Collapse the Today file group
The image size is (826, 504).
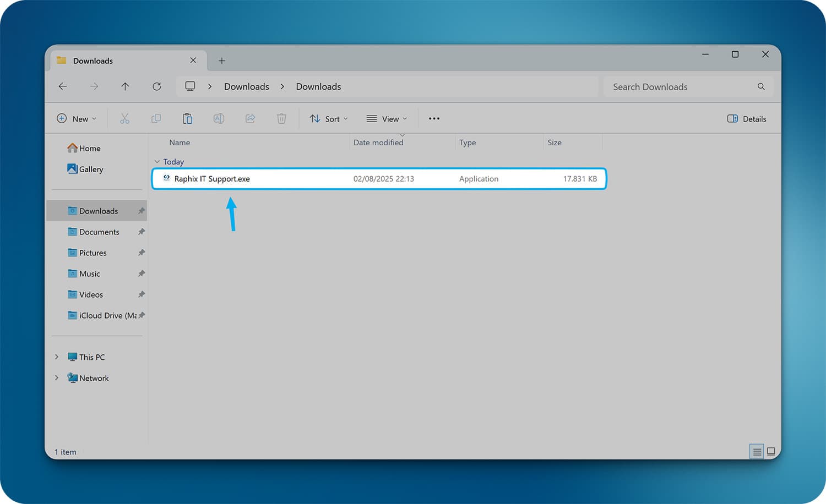(157, 162)
